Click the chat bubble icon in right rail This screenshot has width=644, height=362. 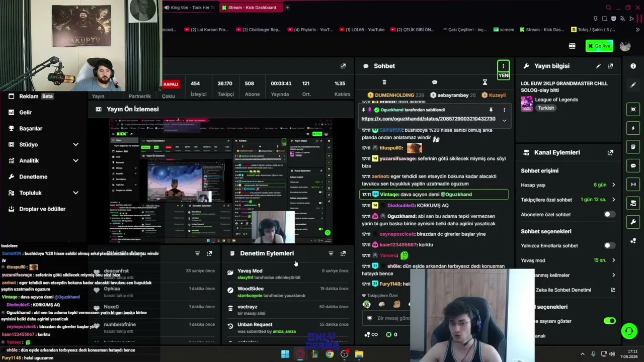[633, 165]
